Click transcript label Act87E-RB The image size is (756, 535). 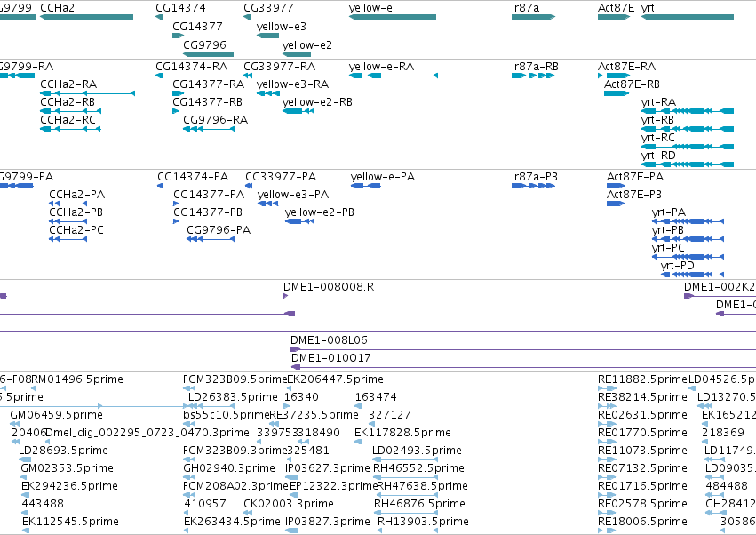[x=632, y=84]
